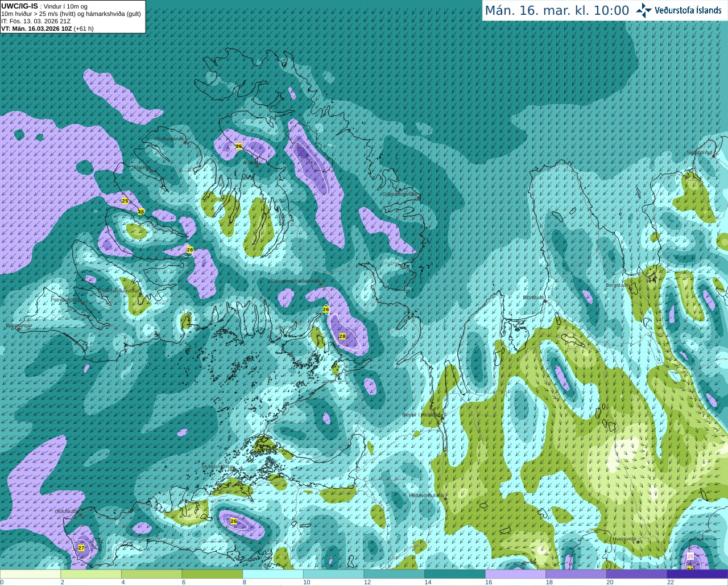Click the Gufuskálar station label
This screenshot has height=586, width=728.
67,511
